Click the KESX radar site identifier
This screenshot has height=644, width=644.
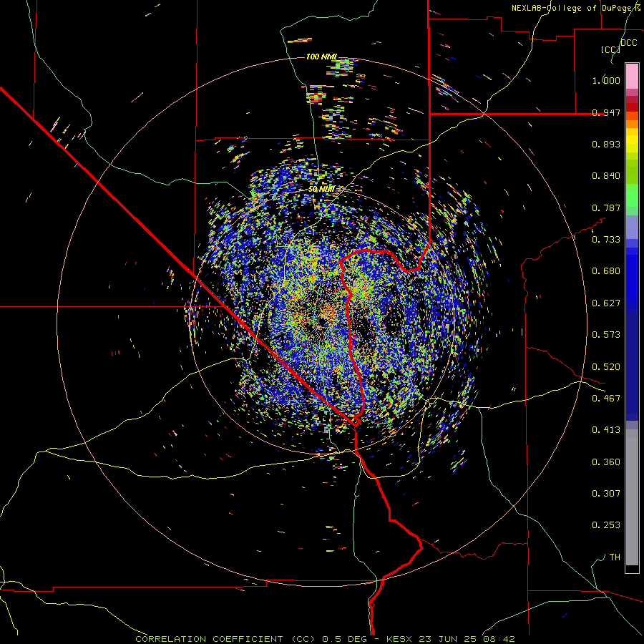[x=401, y=639]
